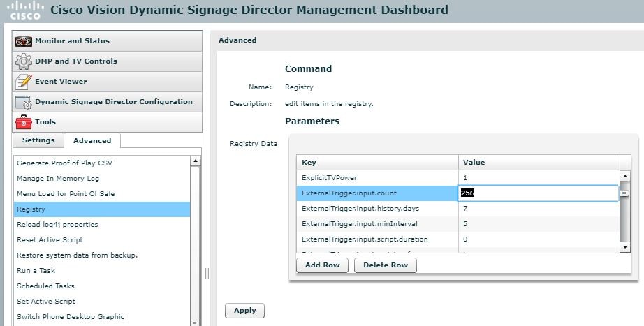
Task: Click the Apply button
Action: pos(244,311)
